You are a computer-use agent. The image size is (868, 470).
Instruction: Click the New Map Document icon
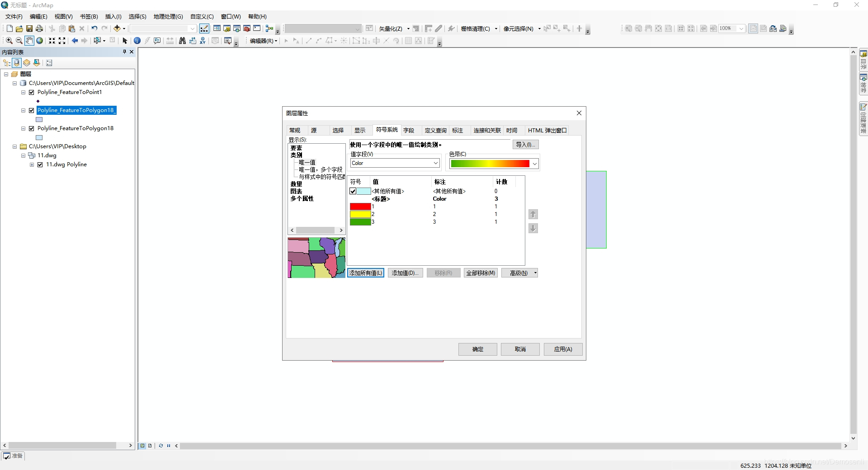[9, 28]
